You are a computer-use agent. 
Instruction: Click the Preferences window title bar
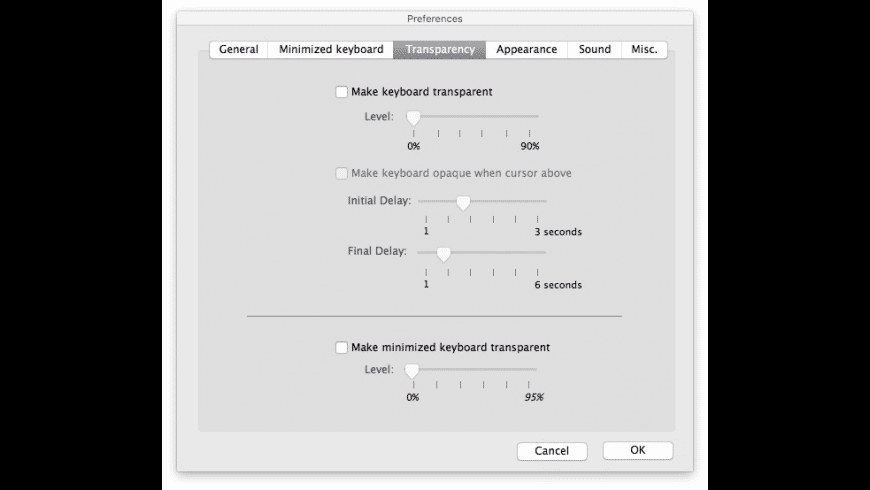tap(435, 18)
